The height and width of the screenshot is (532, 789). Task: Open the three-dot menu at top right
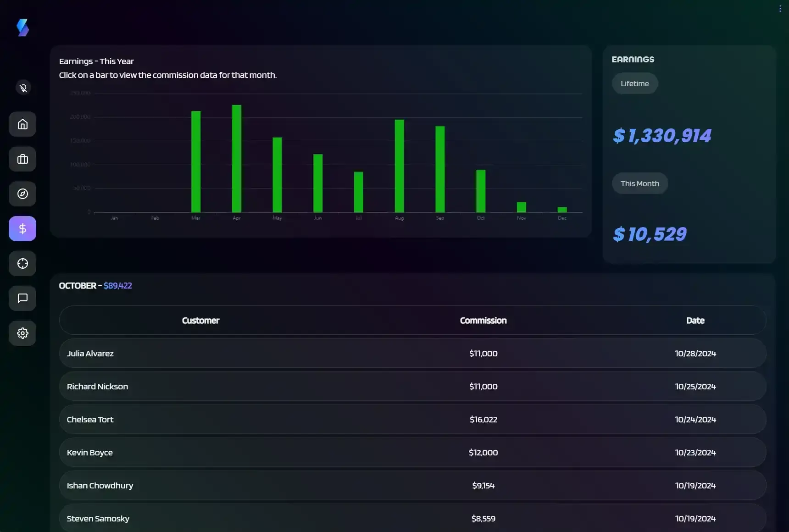pyautogui.click(x=780, y=9)
